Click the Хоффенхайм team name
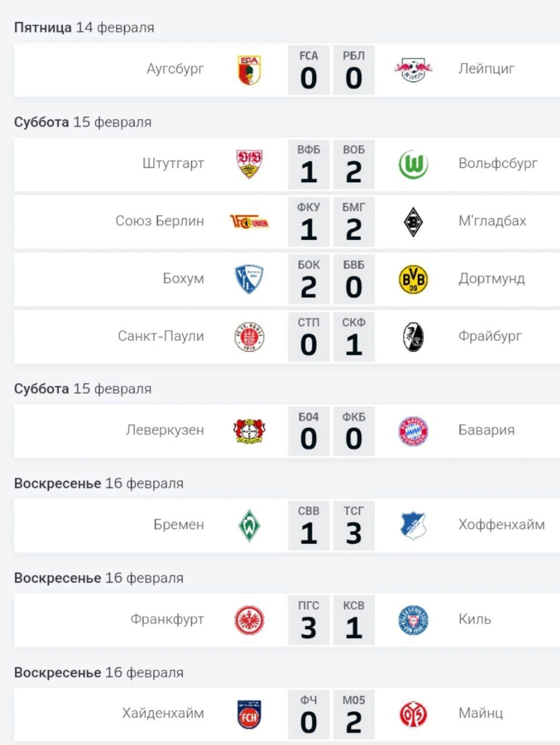The width and height of the screenshot is (560, 745). click(x=501, y=525)
